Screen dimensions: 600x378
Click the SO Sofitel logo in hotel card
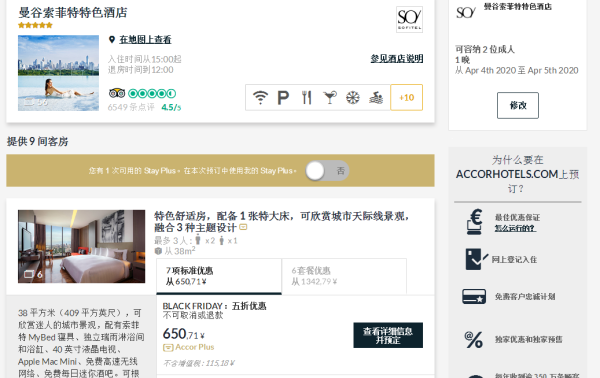pyautogui.click(x=409, y=20)
